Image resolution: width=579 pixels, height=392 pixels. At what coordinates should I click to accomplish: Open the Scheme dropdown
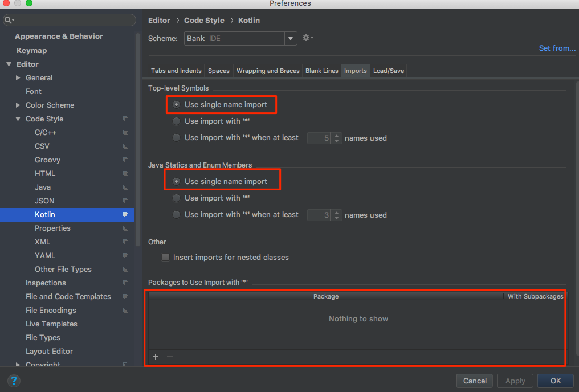[290, 38]
